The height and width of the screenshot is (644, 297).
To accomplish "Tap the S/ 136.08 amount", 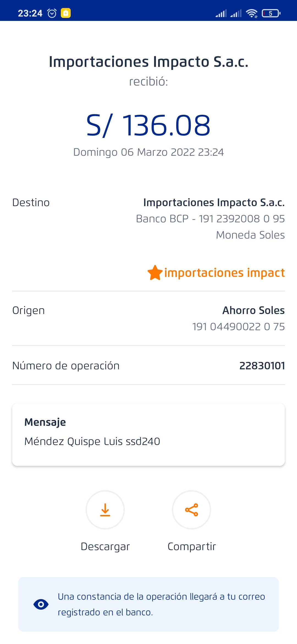I will coord(148,125).
